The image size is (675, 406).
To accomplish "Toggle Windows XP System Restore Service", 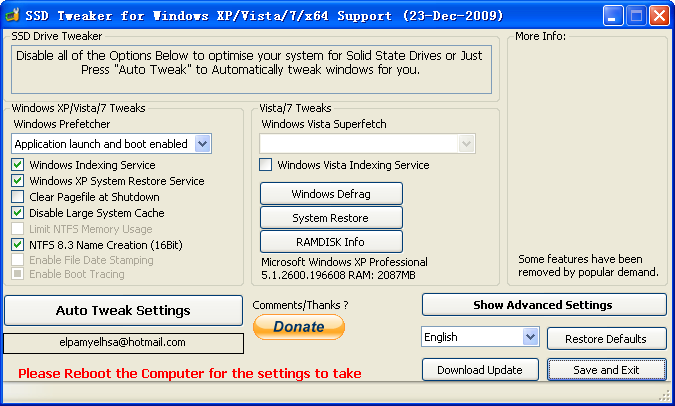I will pos(18,181).
